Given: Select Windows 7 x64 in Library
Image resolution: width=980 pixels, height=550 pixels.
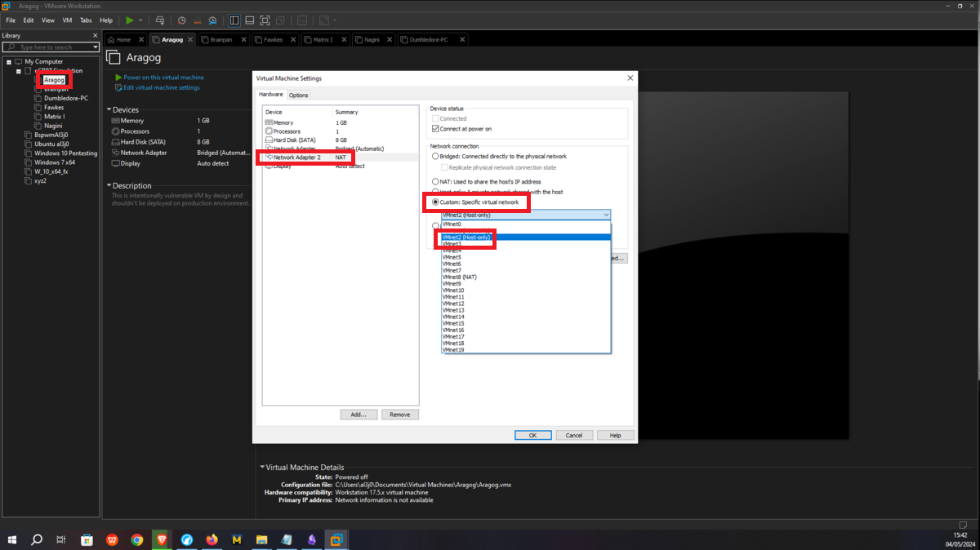Looking at the screenshot, I should [x=54, y=162].
